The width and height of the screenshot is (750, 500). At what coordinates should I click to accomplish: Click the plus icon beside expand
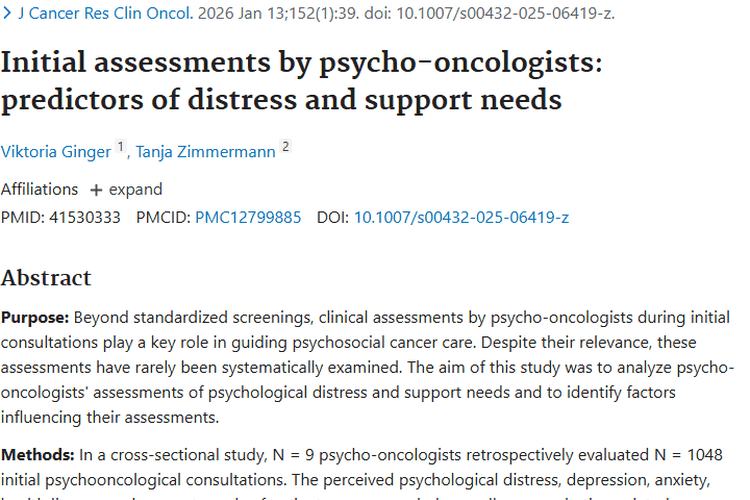click(96, 190)
